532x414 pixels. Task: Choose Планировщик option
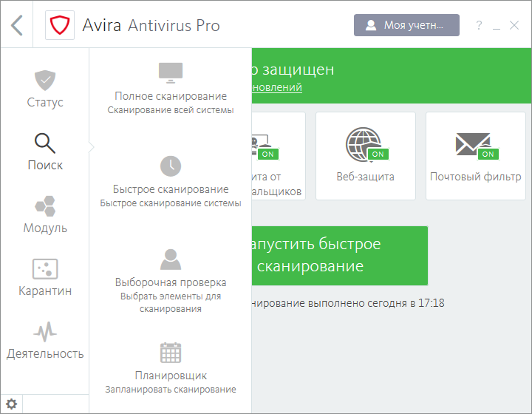click(x=171, y=376)
